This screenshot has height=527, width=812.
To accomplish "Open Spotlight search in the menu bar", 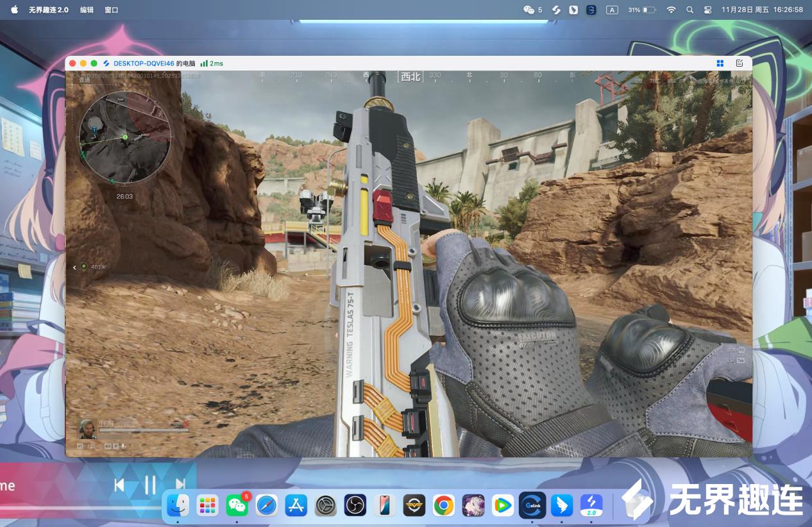I will (689, 10).
